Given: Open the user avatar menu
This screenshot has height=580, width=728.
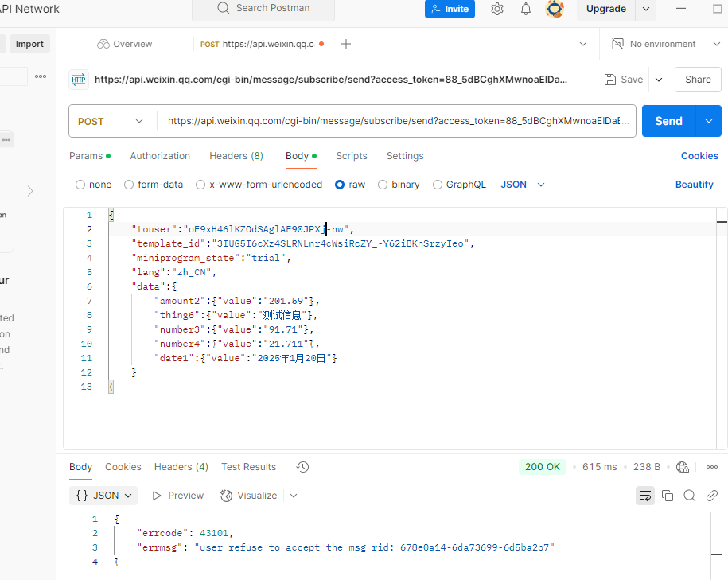Looking at the screenshot, I should click(555, 9).
